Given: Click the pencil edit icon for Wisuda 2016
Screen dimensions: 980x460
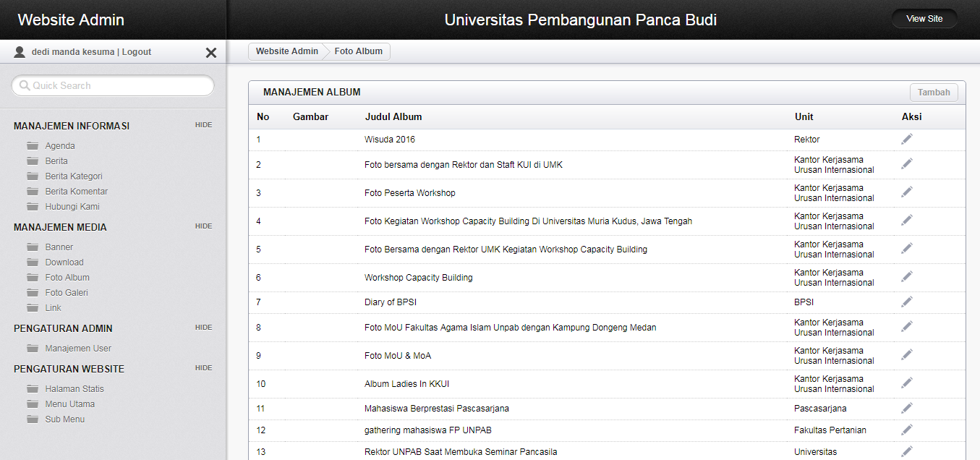Looking at the screenshot, I should coord(907,139).
